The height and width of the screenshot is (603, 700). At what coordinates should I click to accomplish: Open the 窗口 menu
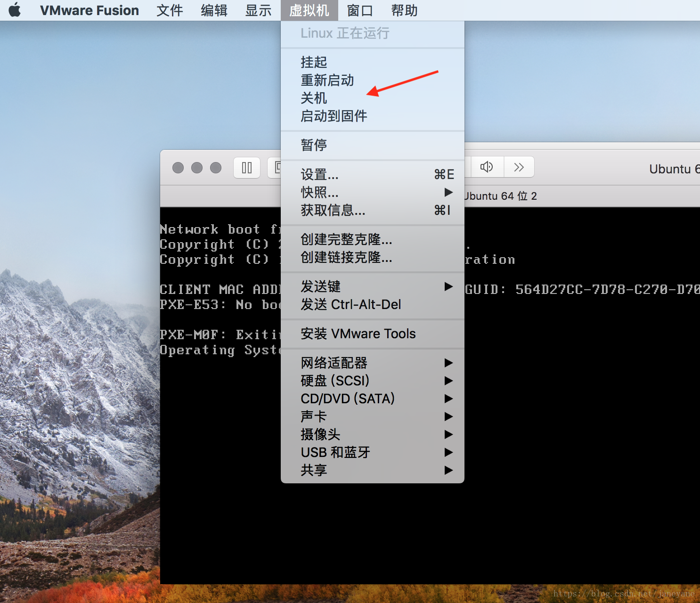[360, 10]
